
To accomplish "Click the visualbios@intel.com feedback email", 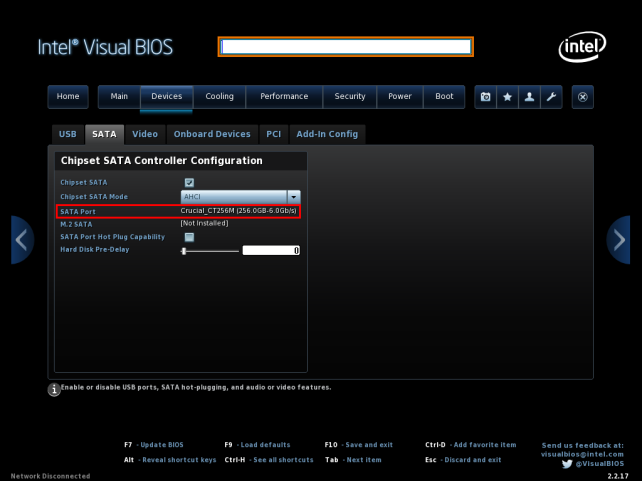I will (582, 454).
